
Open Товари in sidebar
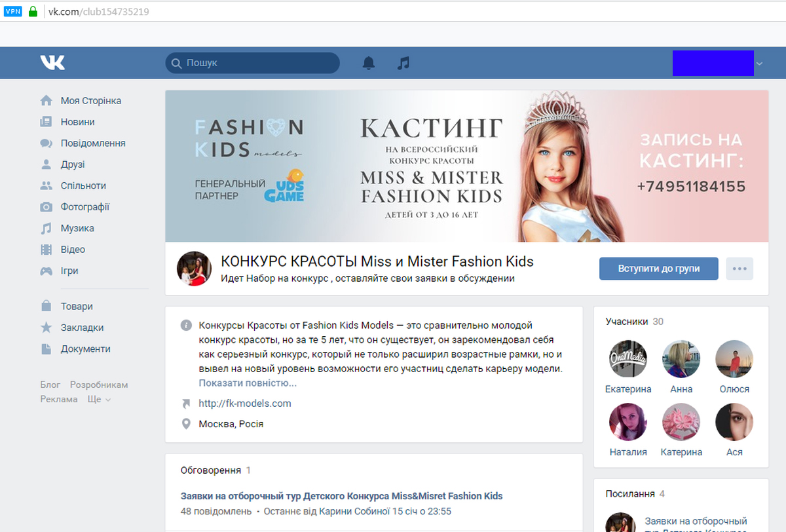point(77,306)
